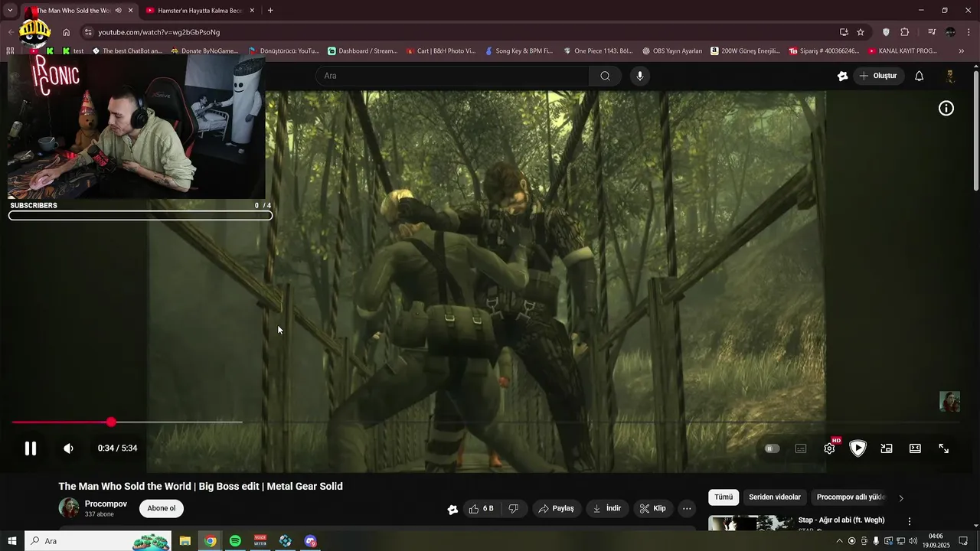Open the tab search dropdown arrow
This screenshot has height=551, width=980.
pyautogui.click(x=10, y=11)
